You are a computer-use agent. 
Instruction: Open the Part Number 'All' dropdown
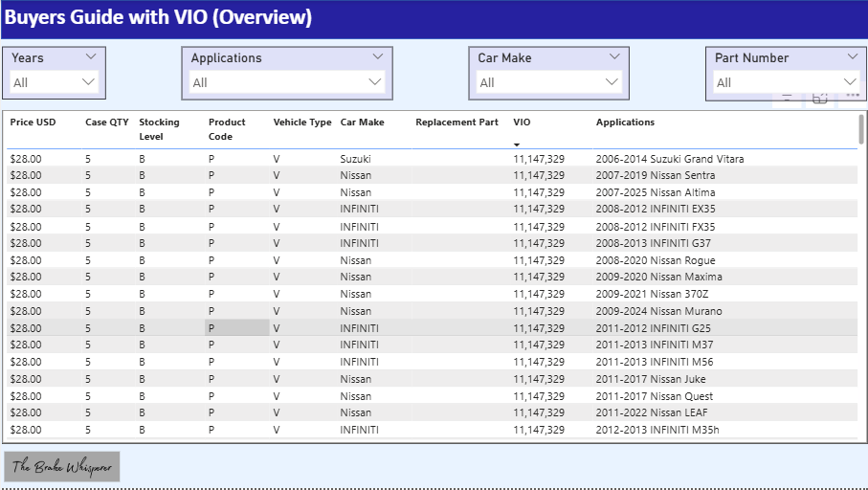(786, 82)
